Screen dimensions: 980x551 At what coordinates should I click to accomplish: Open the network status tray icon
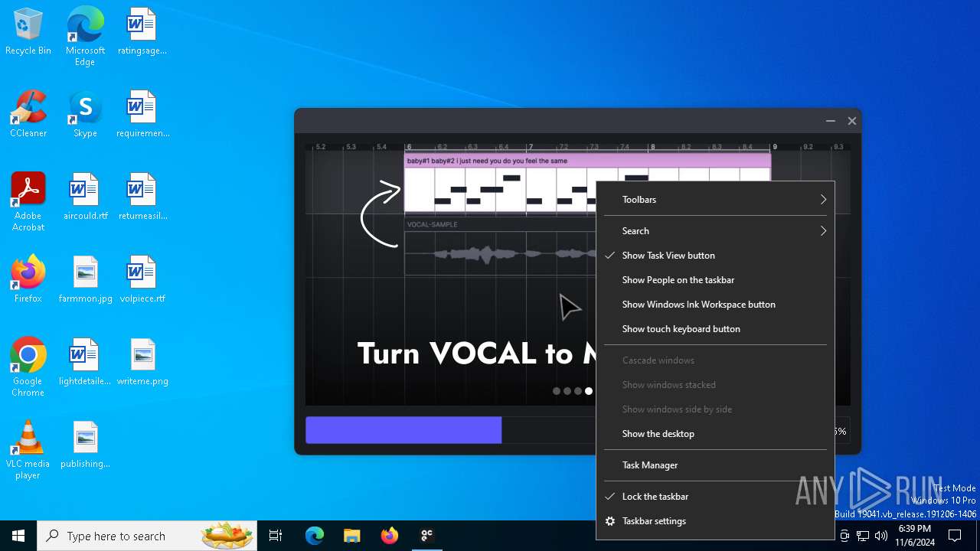pyautogui.click(x=863, y=536)
